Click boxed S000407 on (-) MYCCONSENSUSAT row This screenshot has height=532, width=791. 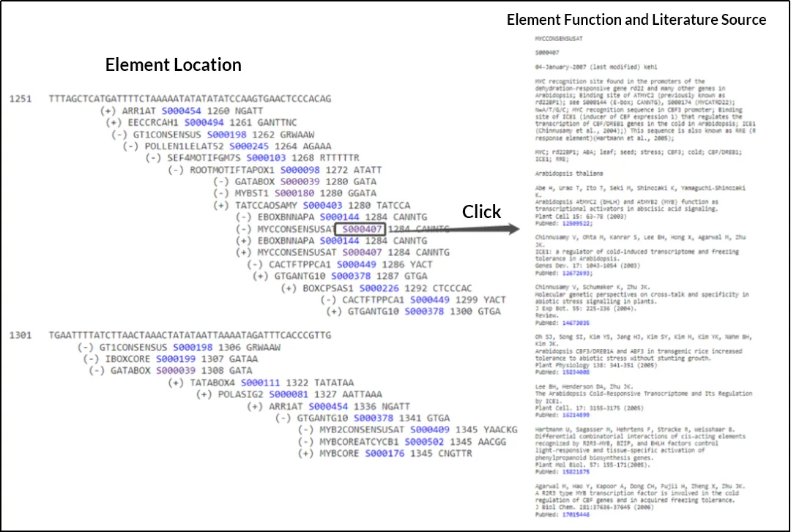point(363,230)
